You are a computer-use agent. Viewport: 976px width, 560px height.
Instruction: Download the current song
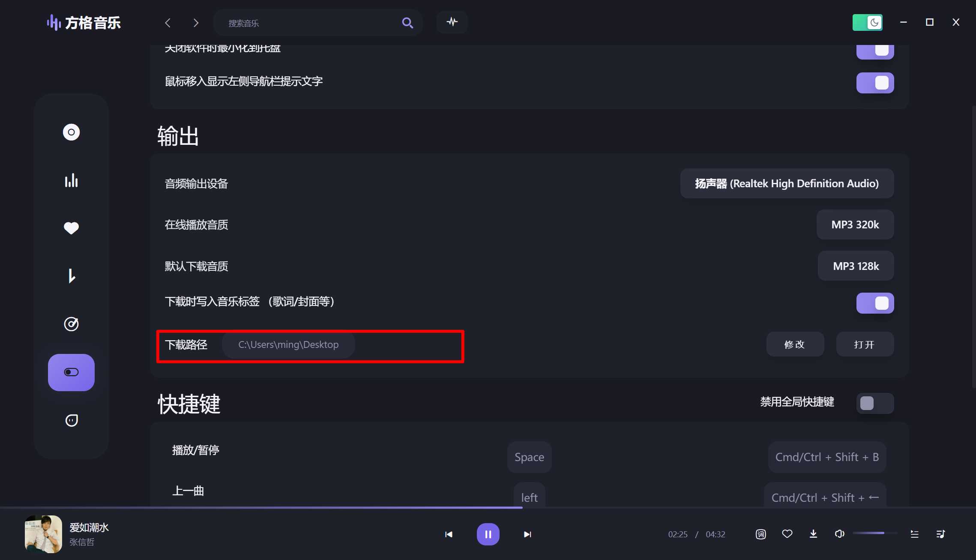tap(813, 534)
